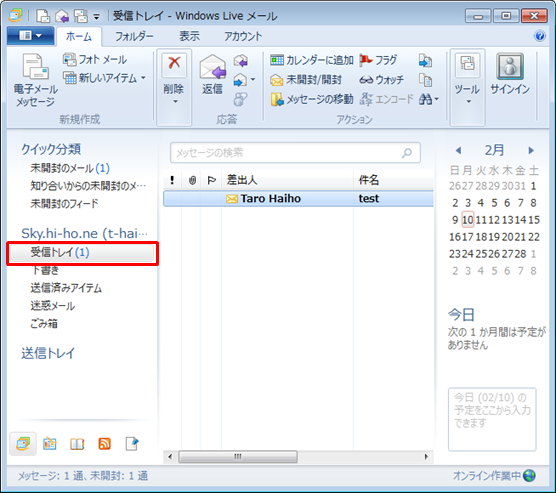Click the instant message icon in 応答 group
The image size is (556, 493).
[x=240, y=99]
